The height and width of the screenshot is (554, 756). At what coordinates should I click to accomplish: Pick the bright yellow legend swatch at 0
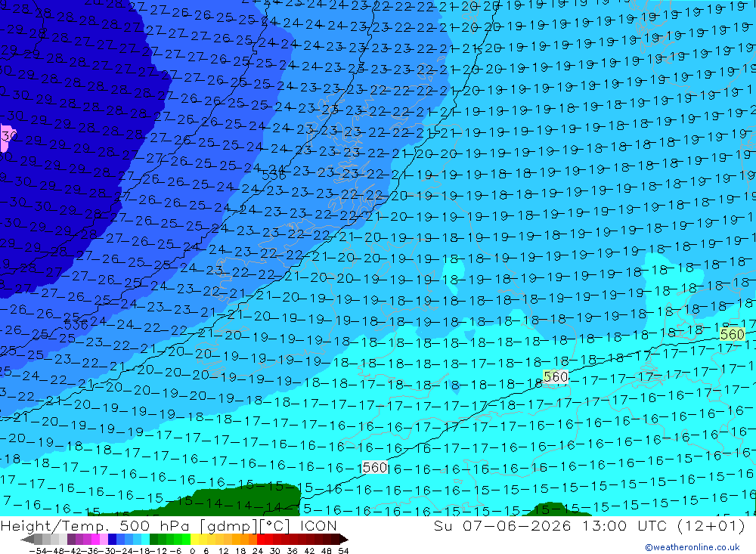tap(194, 539)
